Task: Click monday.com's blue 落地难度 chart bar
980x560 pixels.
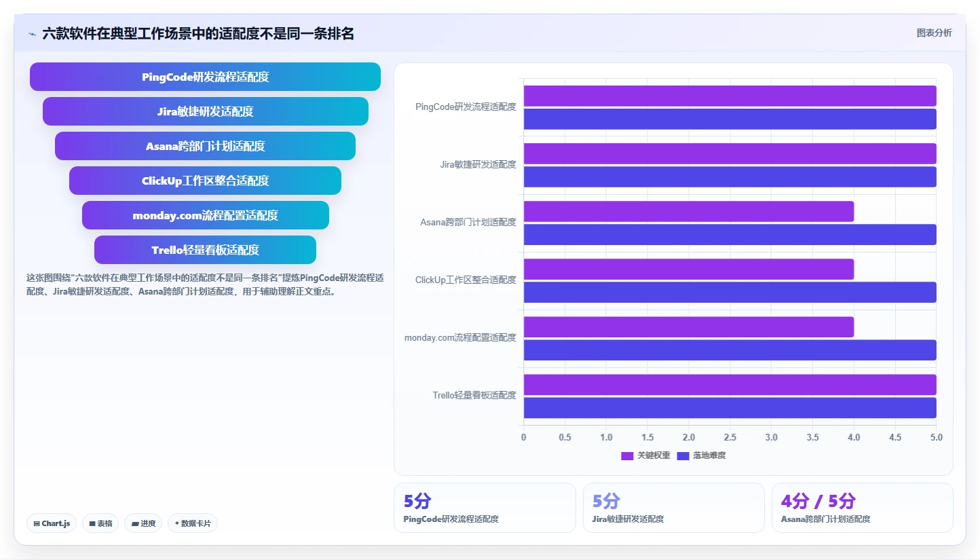Action: [x=730, y=350]
